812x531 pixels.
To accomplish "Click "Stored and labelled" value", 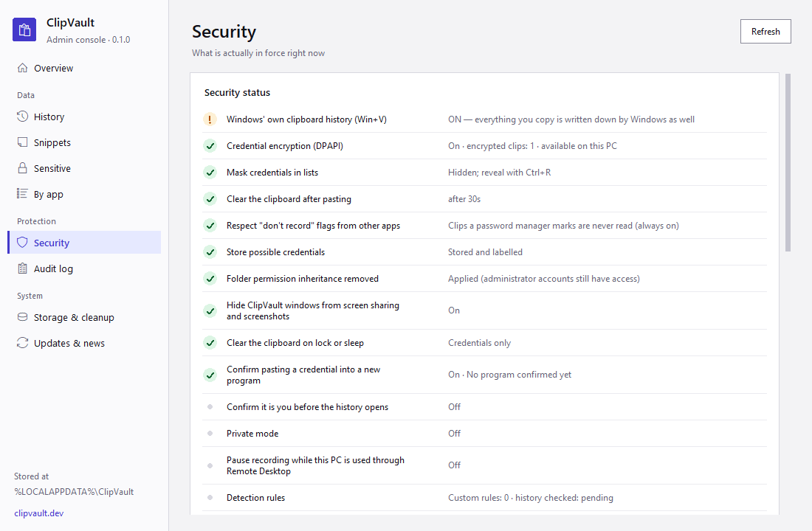I will pyautogui.click(x=485, y=252).
